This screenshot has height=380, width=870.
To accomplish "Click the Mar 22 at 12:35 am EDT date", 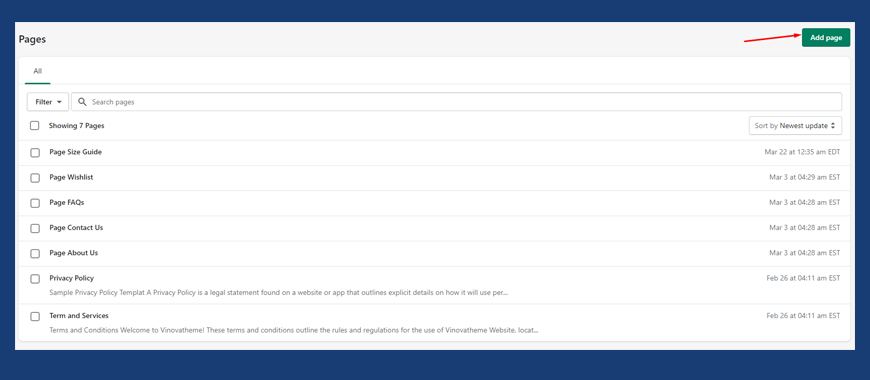I will click(x=802, y=152).
